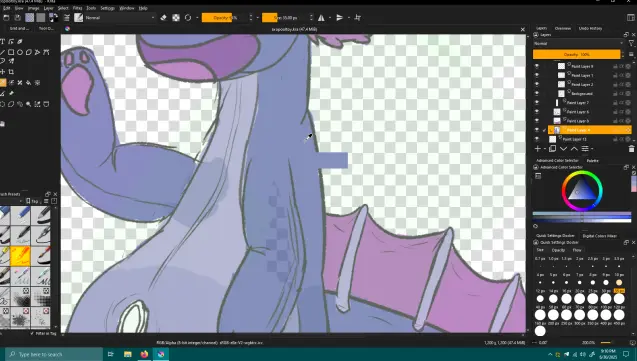Adjust the layer Opacity 100% slider
637x361 pixels.
point(576,54)
